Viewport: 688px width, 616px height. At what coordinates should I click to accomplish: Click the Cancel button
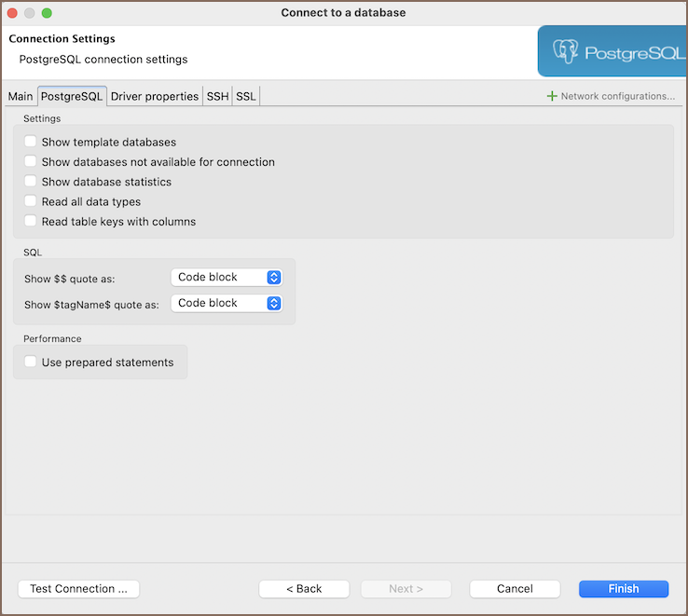[515, 589]
